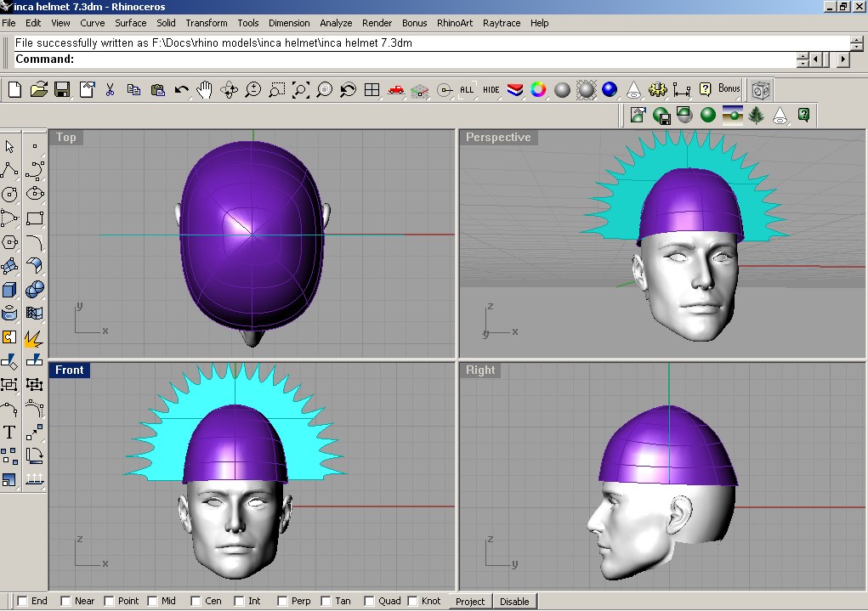868x611 pixels.
Task: Click the 4-viewport layout icon
Action: (x=372, y=89)
